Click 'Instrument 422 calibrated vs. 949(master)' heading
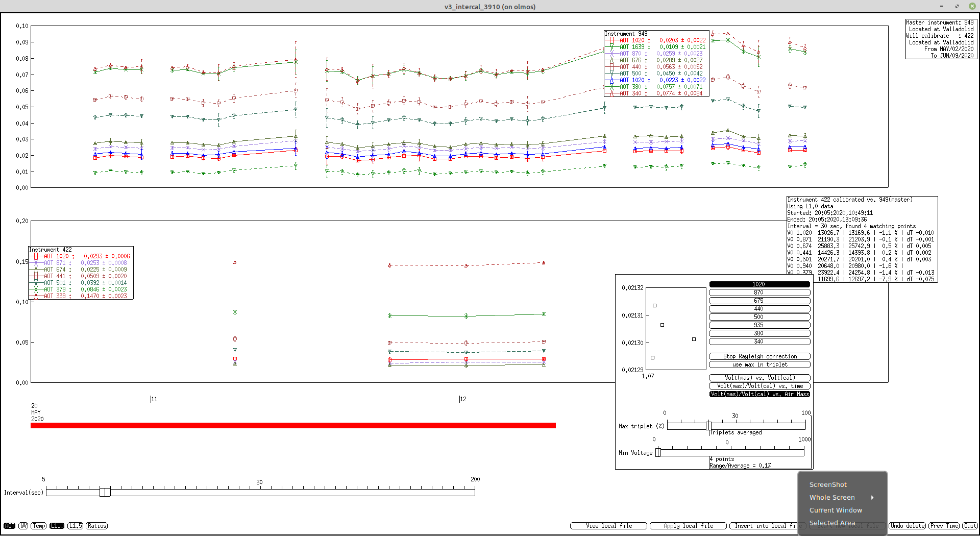The width and height of the screenshot is (980, 536). [x=850, y=200]
